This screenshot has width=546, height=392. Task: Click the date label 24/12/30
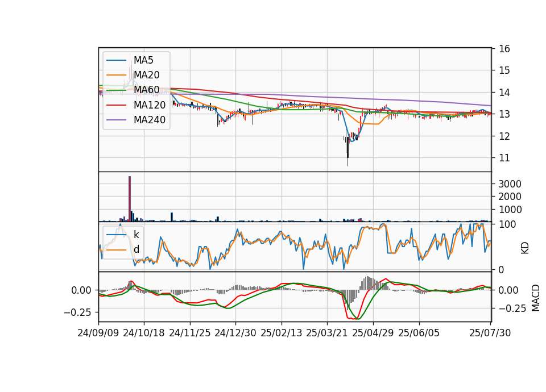[x=235, y=333]
